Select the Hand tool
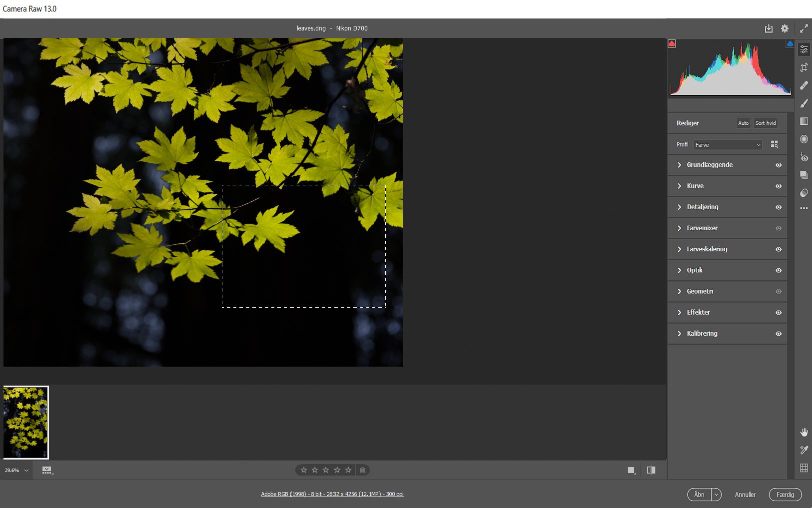The height and width of the screenshot is (508, 812). point(804,432)
